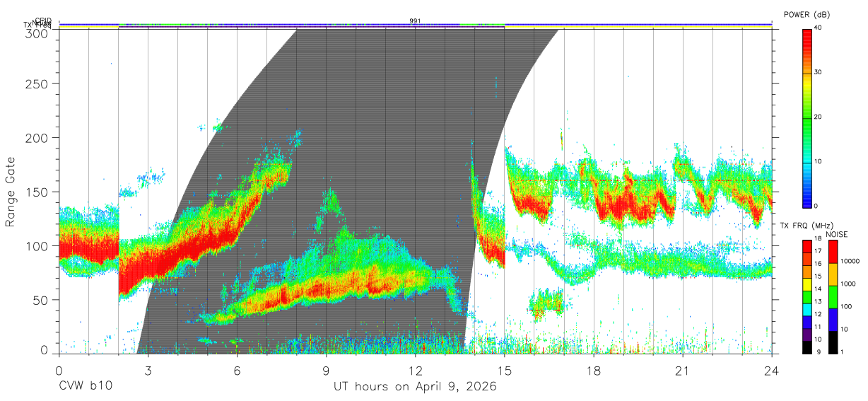Click x-axis tick label "24"
Screen dimensions: 868x401
772,370
